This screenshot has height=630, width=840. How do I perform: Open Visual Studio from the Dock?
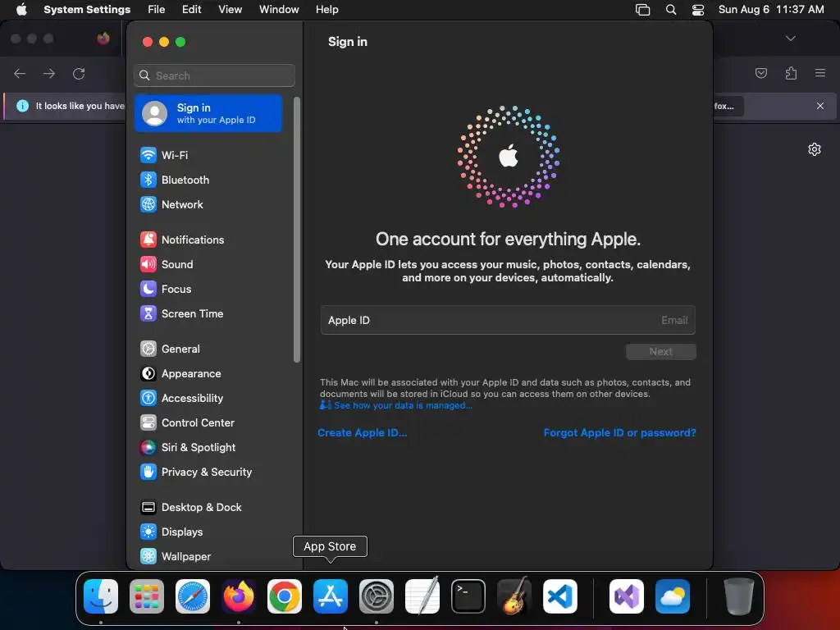click(627, 596)
